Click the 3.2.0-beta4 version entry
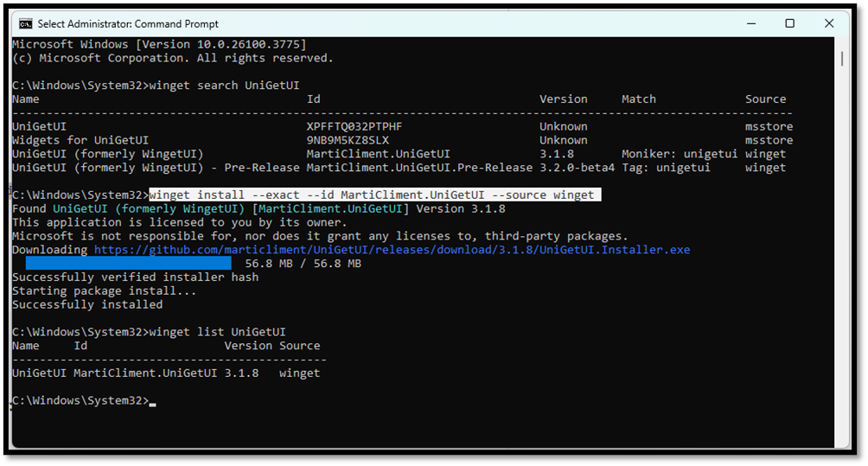This screenshot has height=466, width=868. point(577,168)
